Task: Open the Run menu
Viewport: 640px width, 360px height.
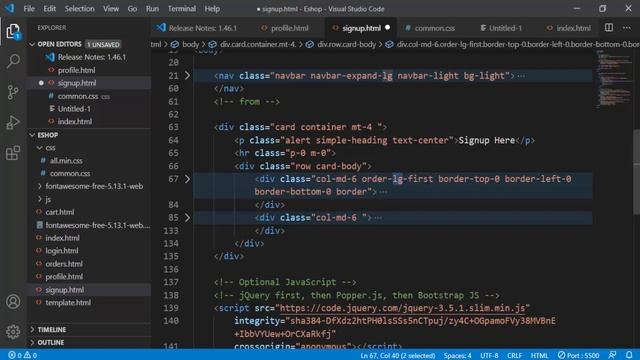Action: coord(152,9)
